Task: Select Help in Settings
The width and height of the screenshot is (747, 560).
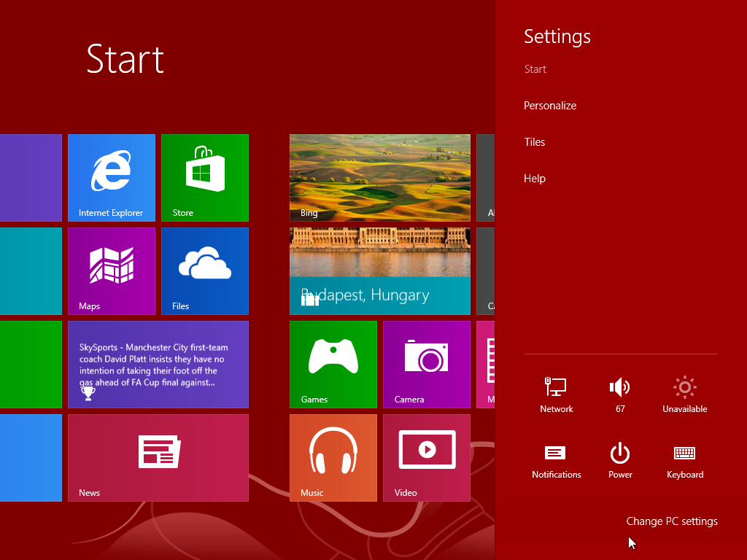Action: click(535, 179)
